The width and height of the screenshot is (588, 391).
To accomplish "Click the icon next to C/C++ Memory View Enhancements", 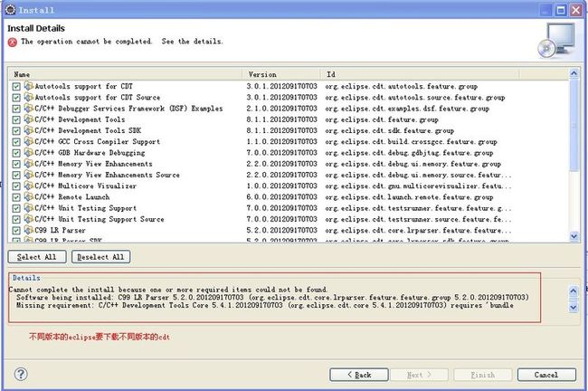I will coord(29,164).
